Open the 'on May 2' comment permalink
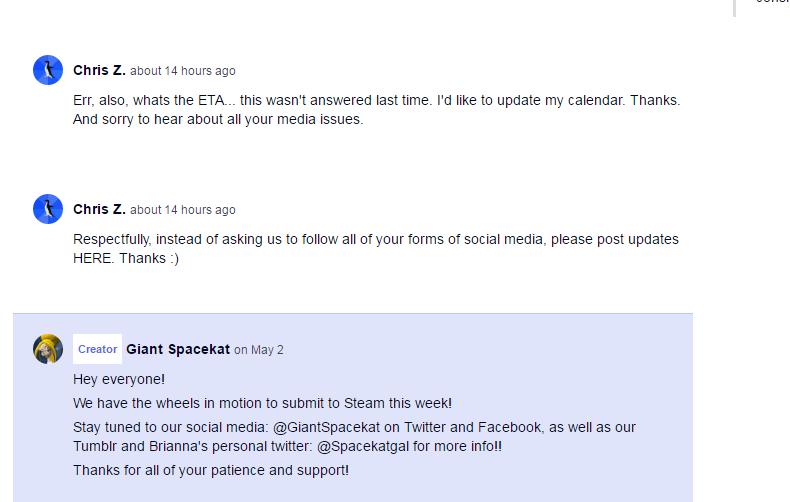The height and width of the screenshot is (502, 790). pos(259,350)
